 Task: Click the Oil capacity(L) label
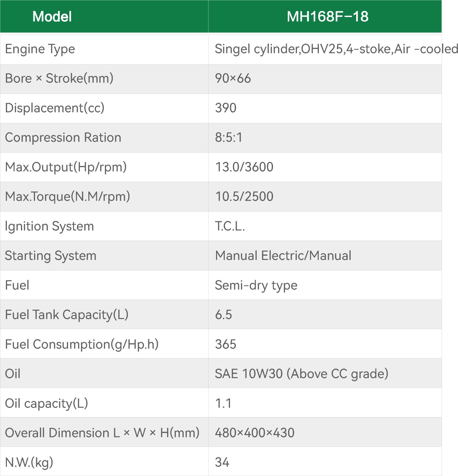46,403
